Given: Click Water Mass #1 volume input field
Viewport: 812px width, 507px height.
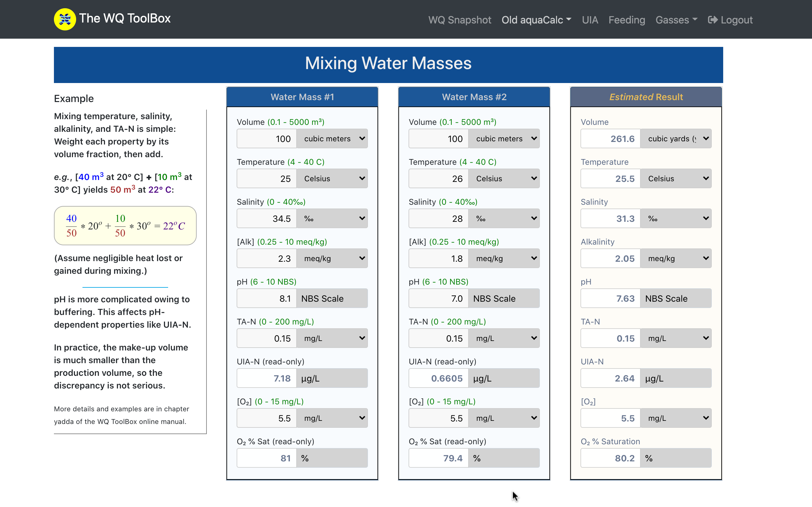Looking at the screenshot, I should coord(267,138).
